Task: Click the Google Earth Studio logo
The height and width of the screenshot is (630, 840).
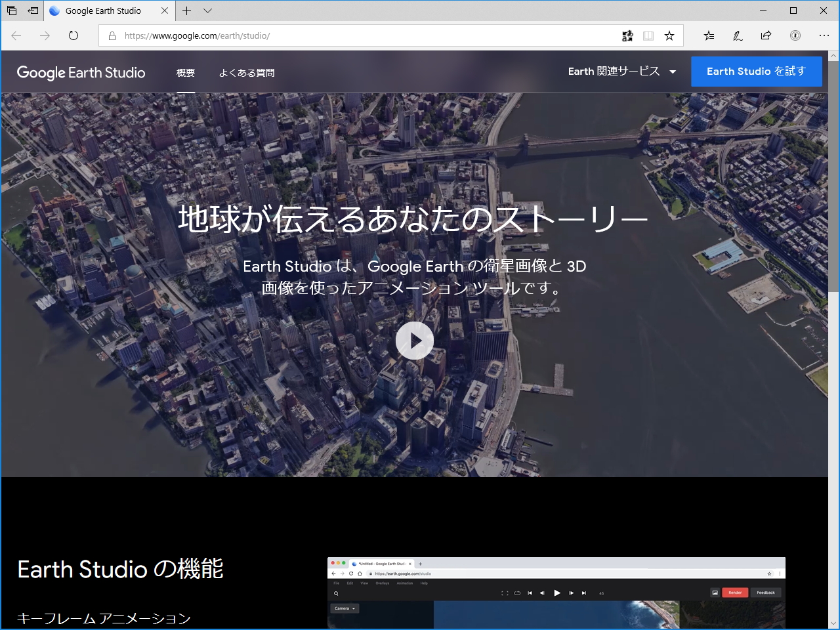Action: point(81,72)
